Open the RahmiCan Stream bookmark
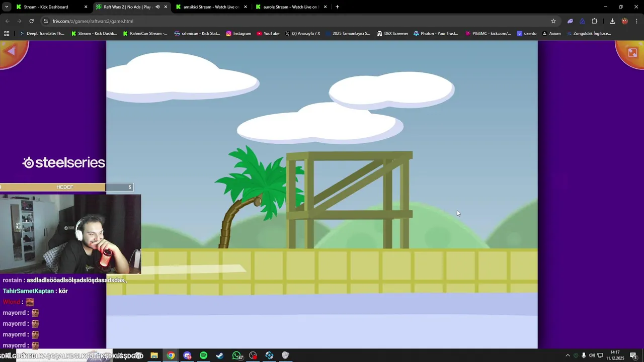 pyautogui.click(x=145, y=34)
